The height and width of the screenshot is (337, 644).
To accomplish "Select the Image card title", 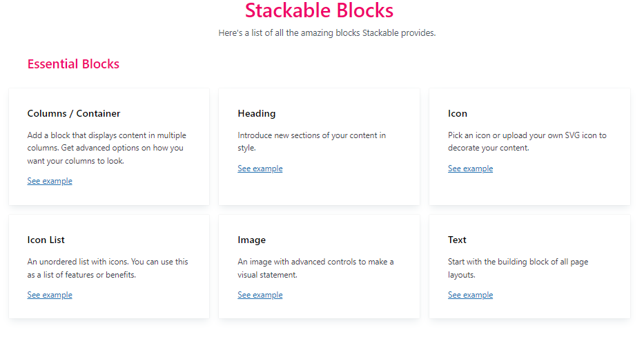I will click(x=252, y=240).
